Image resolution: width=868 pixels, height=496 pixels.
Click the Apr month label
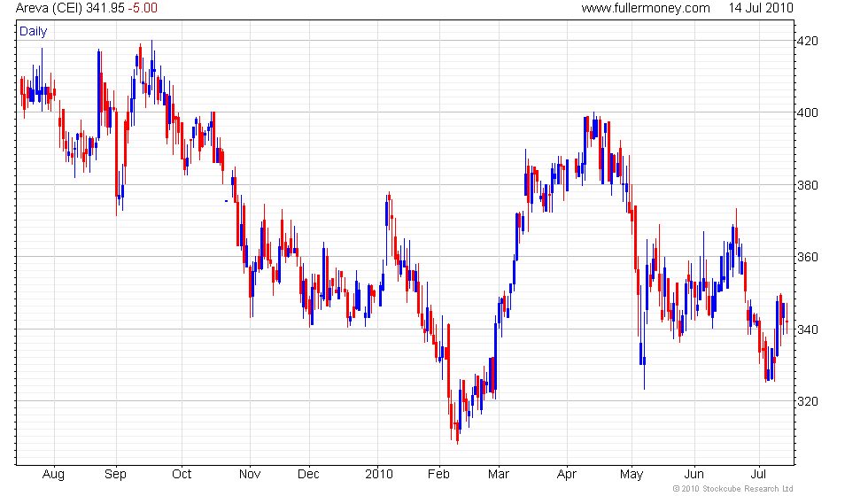click(x=567, y=475)
